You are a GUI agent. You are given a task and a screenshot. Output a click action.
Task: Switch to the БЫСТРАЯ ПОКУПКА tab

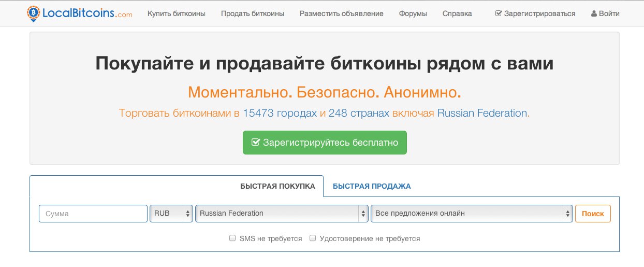click(x=277, y=186)
